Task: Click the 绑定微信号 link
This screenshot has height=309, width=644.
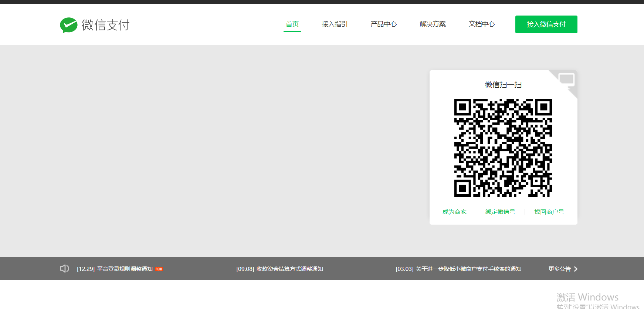Action: [x=500, y=212]
